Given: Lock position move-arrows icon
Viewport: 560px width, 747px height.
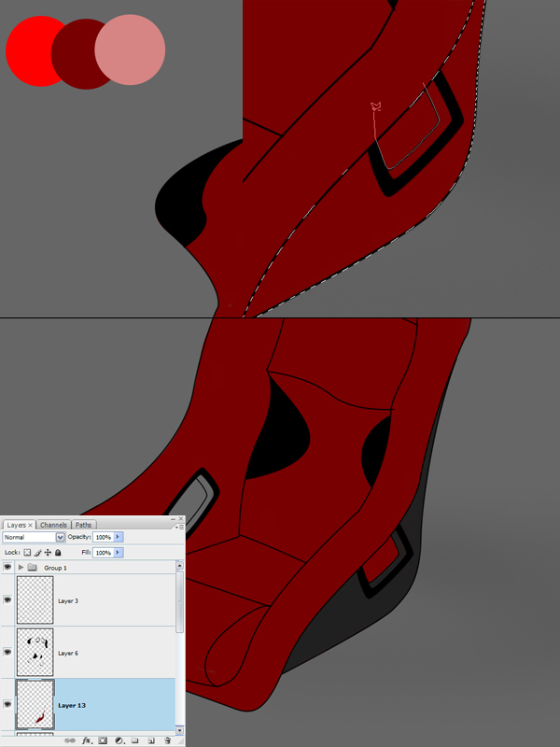Looking at the screenshot, I should (x=48, y=553).
